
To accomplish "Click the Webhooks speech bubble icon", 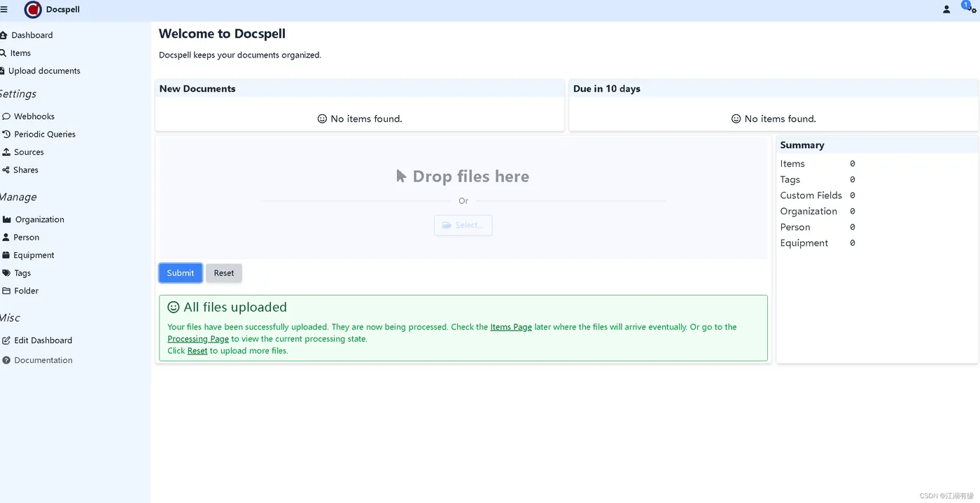I will 6,116.
